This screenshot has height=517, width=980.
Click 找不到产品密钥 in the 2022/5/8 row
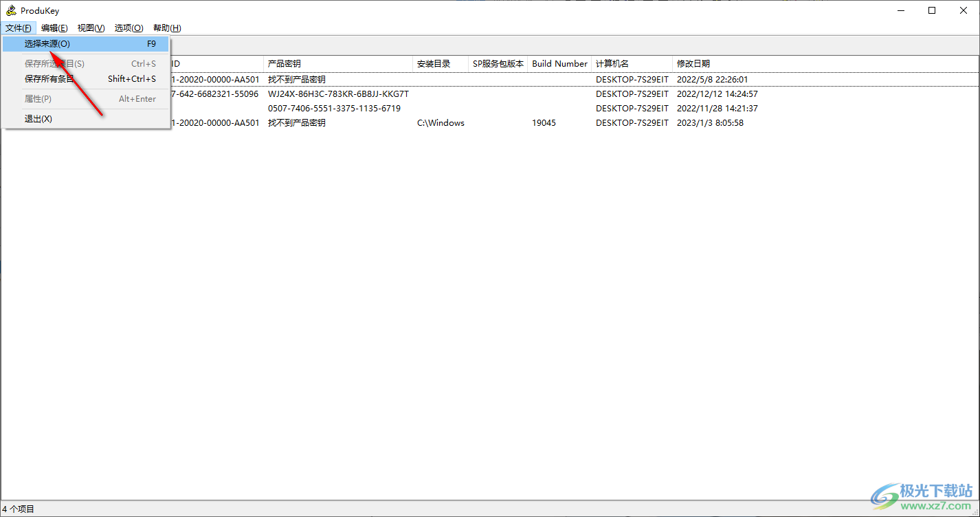click(297, 80)
